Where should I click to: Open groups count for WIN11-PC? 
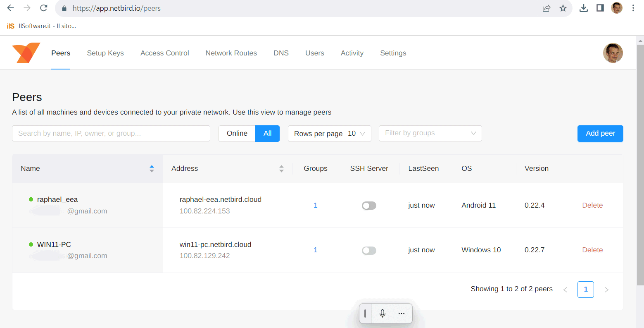316,250
